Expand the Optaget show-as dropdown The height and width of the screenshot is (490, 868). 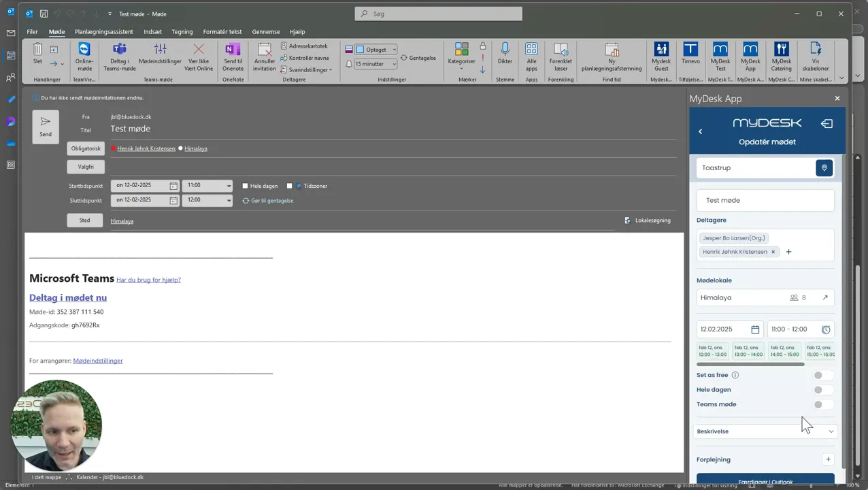coord(394,50)
